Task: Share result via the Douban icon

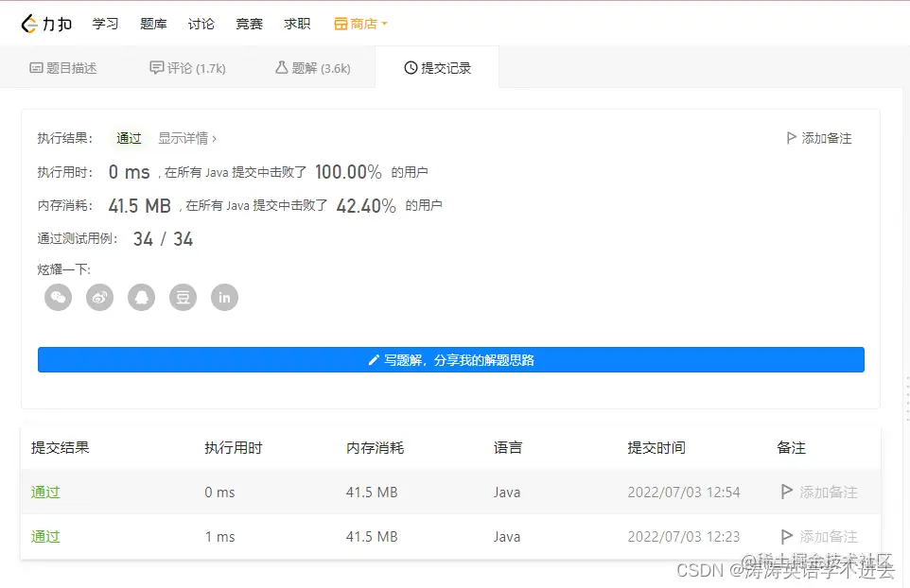Action: point(183,297)
